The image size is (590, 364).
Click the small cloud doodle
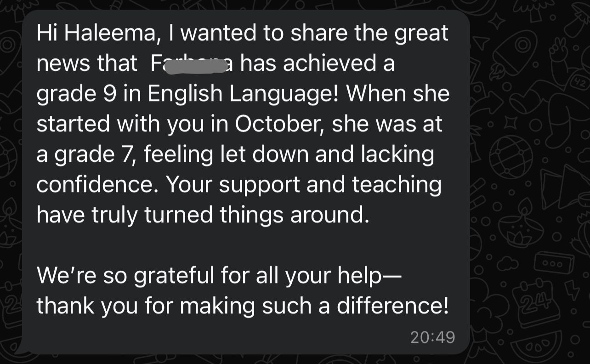coord(506,263)
